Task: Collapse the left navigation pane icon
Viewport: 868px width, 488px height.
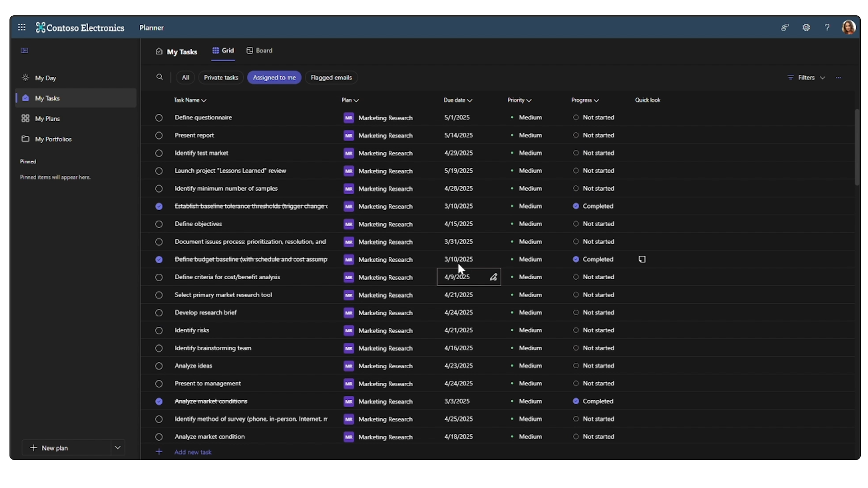Action: (25, 51)
